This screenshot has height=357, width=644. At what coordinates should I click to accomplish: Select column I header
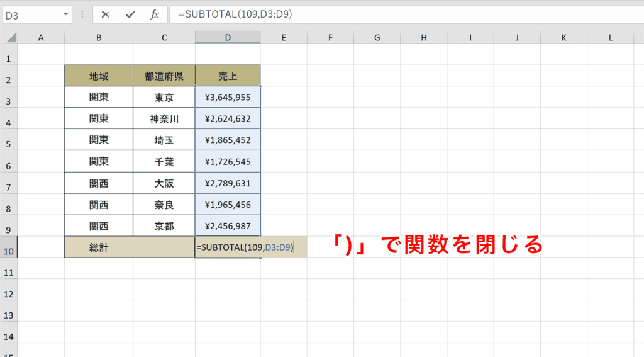click(x=470, y=37)
